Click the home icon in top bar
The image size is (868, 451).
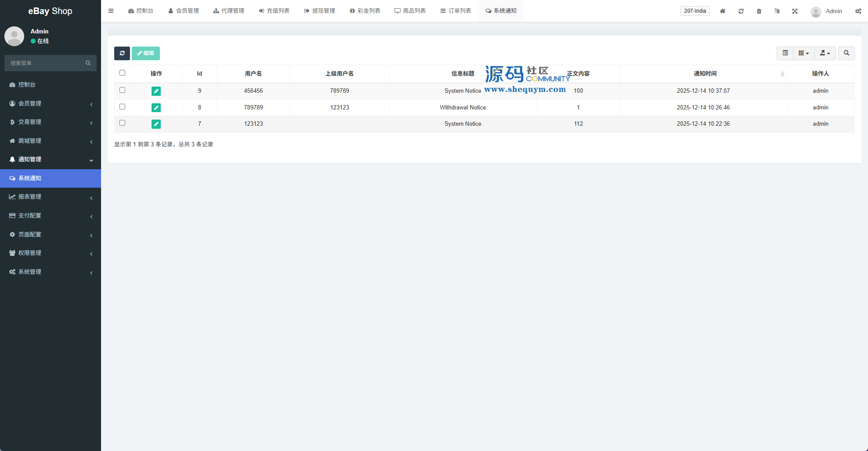click(723, 11)
